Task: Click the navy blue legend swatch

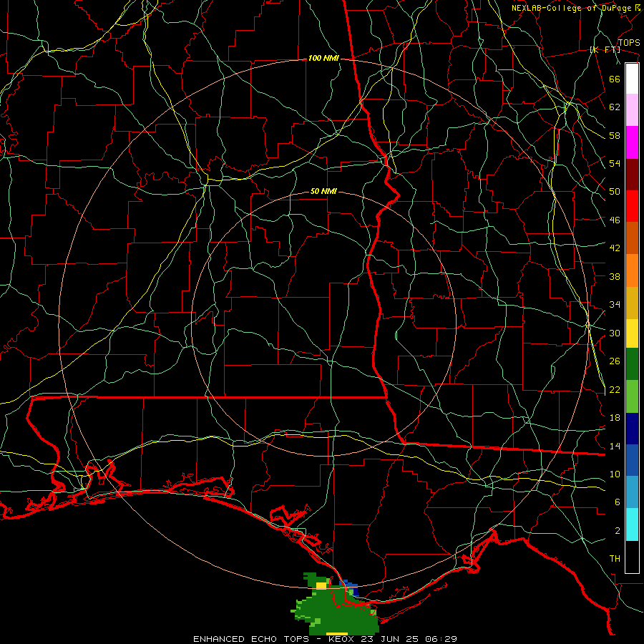Action: [632, 429]
